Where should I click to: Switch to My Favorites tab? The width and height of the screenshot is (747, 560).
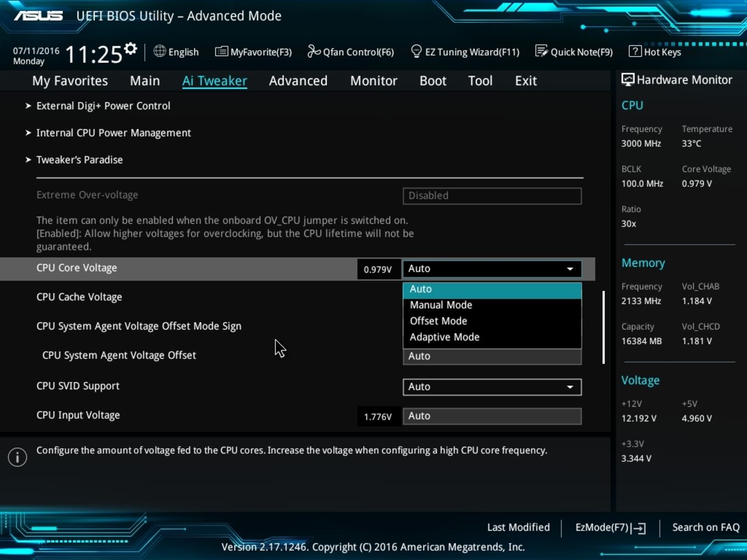(x=70, y=81)
